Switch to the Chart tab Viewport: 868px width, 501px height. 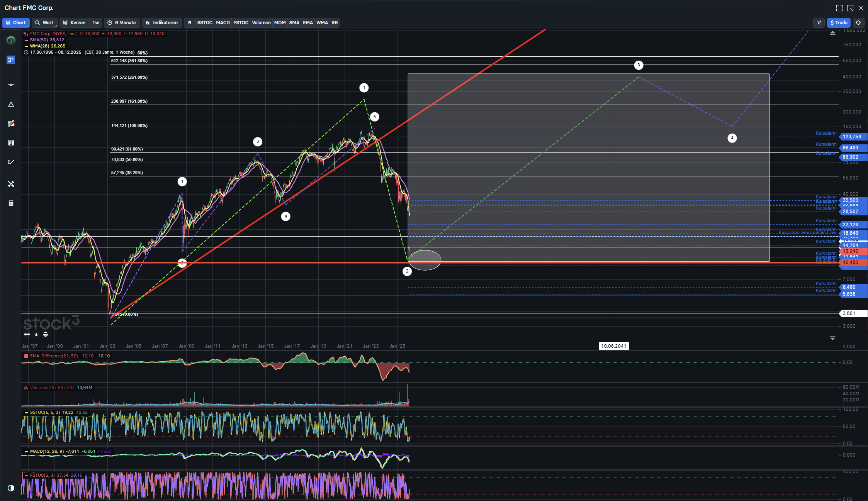coord(15,23)
